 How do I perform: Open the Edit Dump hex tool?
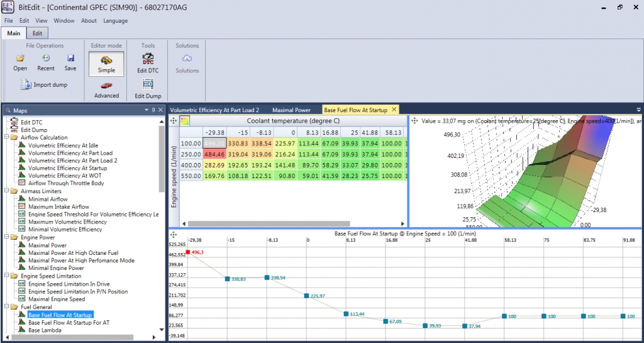point(148,89)
